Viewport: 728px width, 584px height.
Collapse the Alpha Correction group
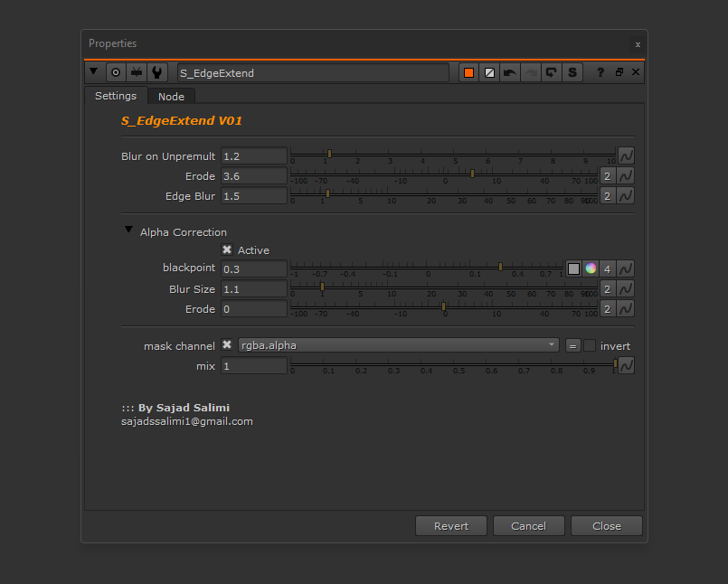click(x=128, y=231)
